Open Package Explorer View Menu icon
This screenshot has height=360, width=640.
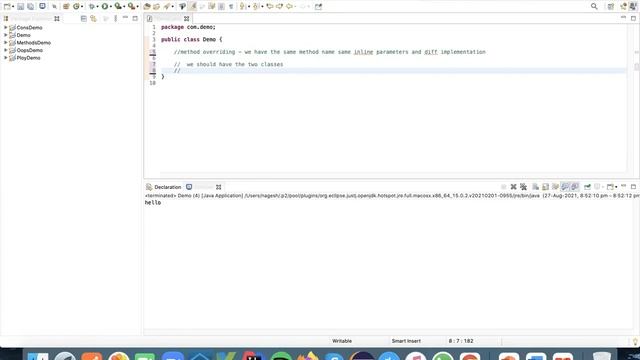[x=116, y=18]
